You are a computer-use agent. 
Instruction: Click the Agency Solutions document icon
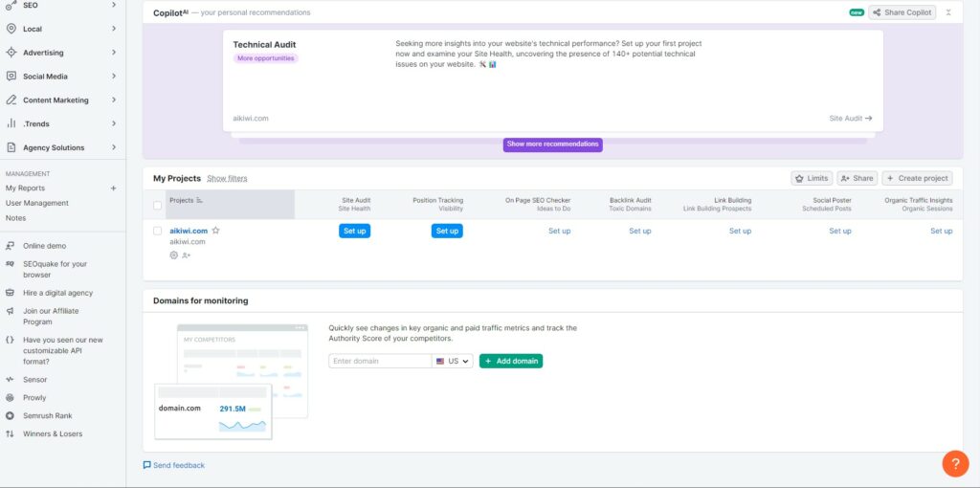click(x=11, y=147)
